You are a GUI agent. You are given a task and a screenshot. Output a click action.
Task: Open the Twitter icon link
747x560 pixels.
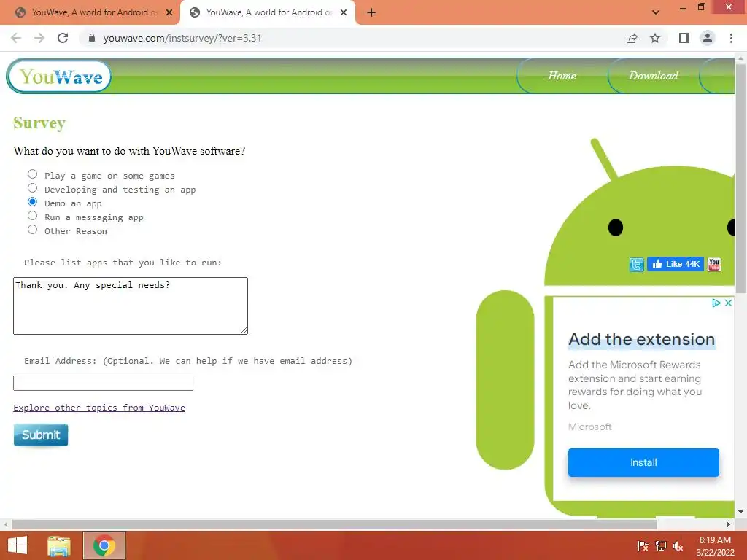pyautogui.click(x=636, y=264)
